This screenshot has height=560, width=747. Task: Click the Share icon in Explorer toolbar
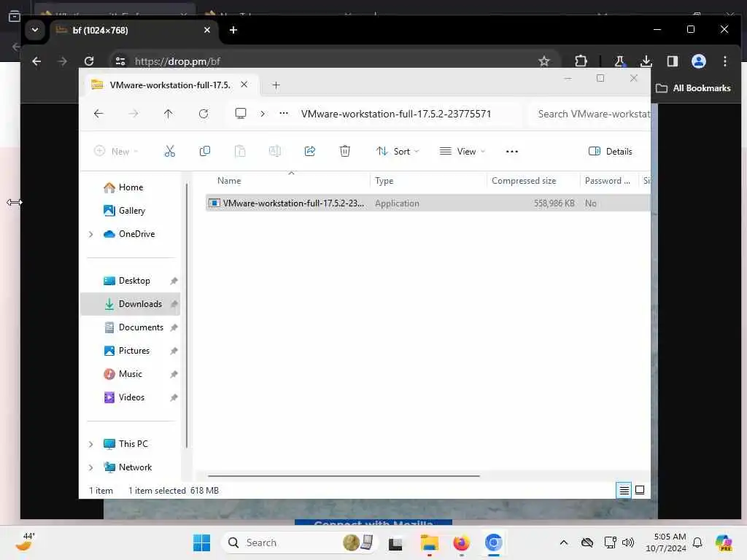coord(309,152)
